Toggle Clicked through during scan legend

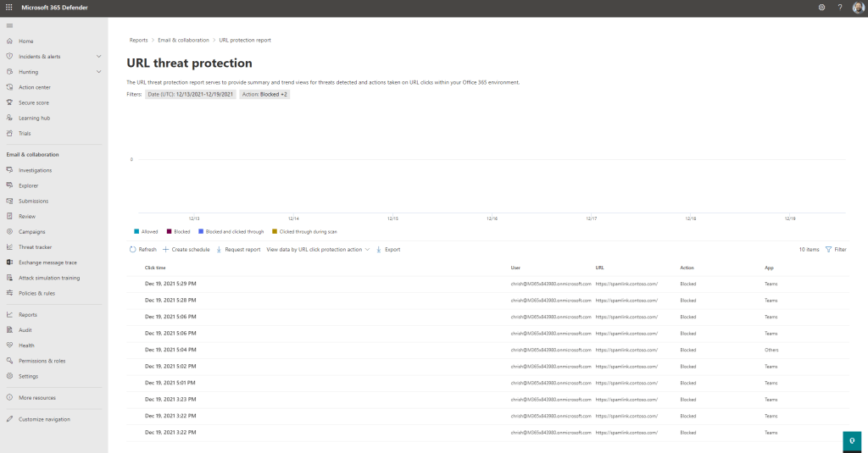pyautogui.click(x=303, y=231)
